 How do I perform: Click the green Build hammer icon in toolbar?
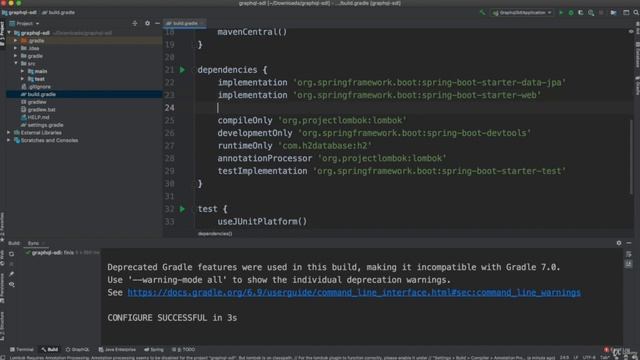tap(483, 13)
